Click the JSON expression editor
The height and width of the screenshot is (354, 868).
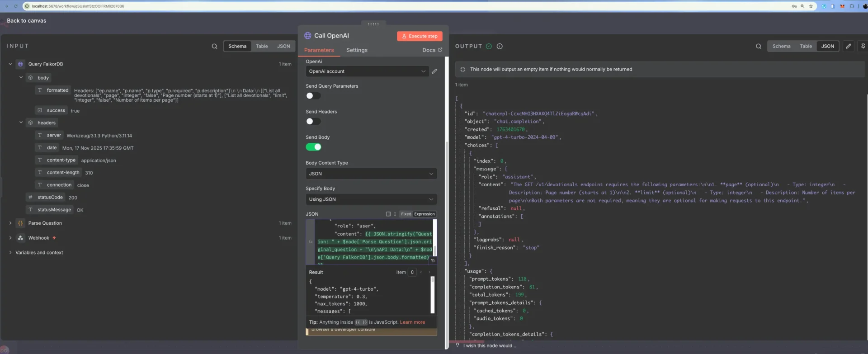[x=371, y=242]
